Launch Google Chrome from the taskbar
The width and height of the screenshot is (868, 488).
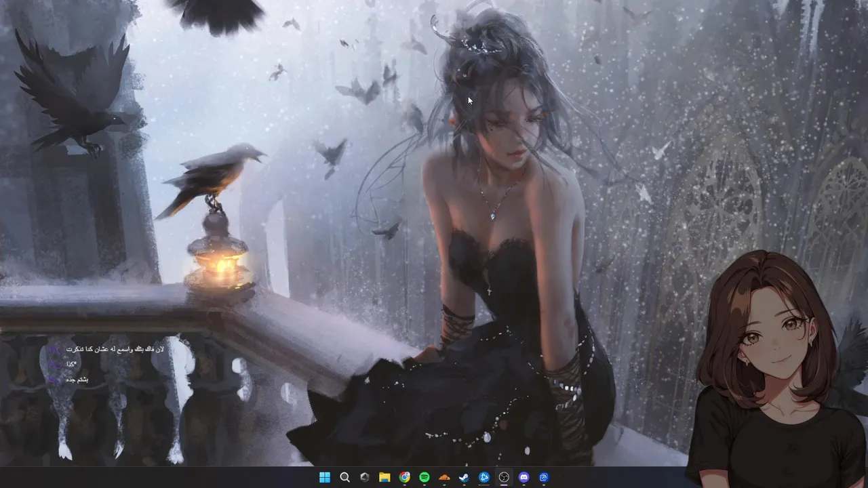[405, 477]
